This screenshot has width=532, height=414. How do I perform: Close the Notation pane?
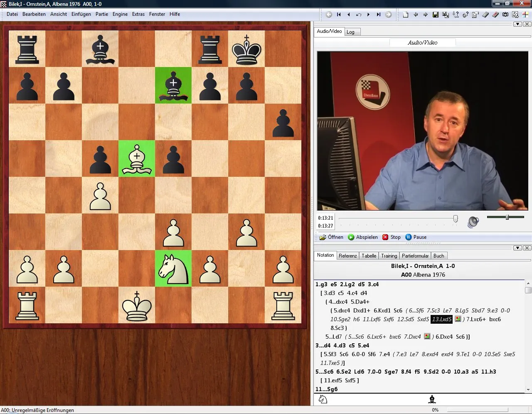pos(527,248)
